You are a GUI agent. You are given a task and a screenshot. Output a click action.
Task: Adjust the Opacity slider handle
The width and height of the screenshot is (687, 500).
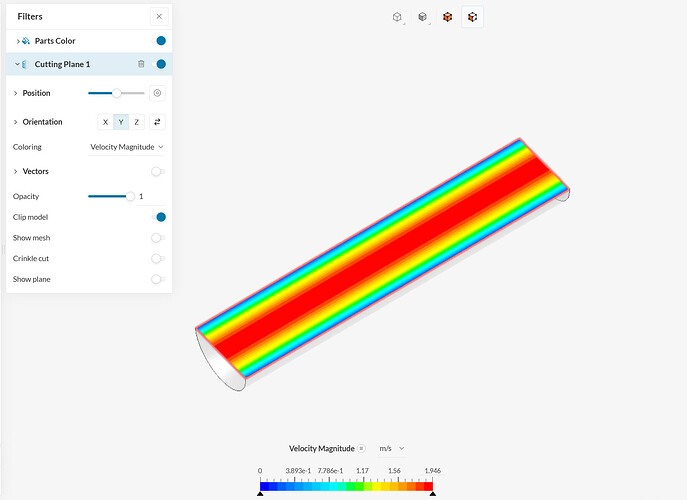pos(130,196)
